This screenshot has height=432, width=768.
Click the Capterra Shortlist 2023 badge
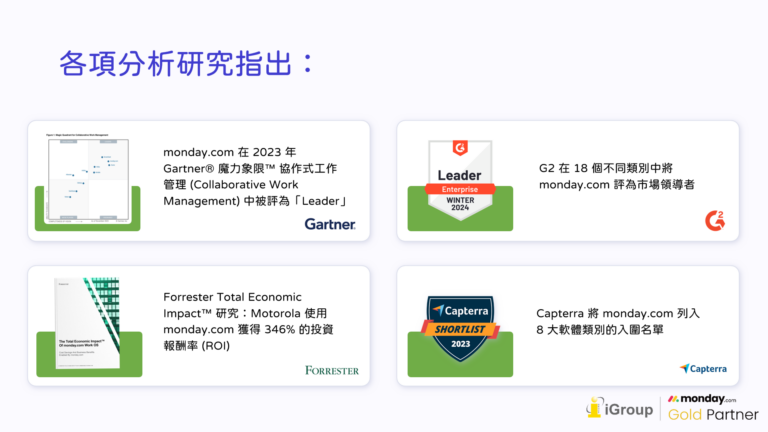(460, 329)
